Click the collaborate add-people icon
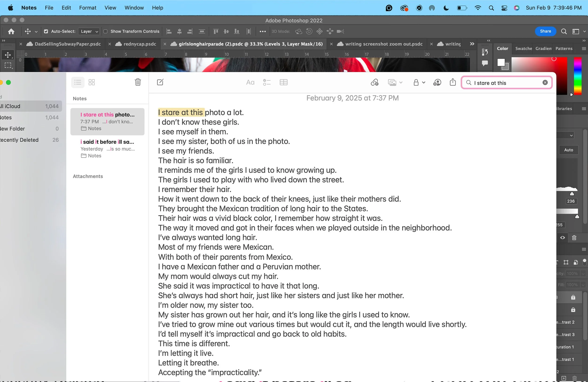The height and width of the screenshot is (382, 588). [x=437, y=82]
